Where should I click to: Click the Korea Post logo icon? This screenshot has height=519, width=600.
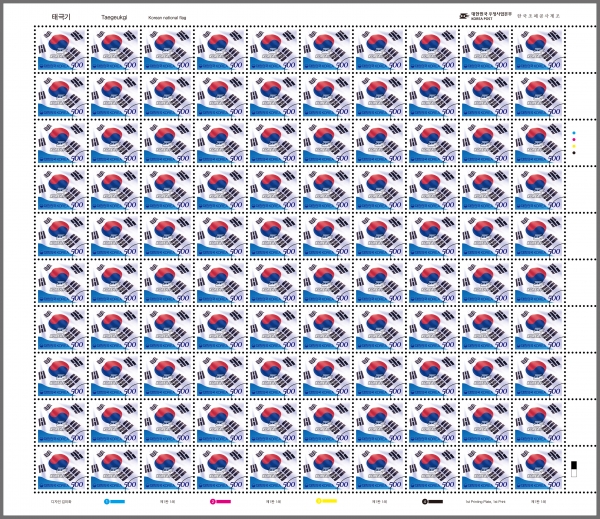(x=464, y=16)
